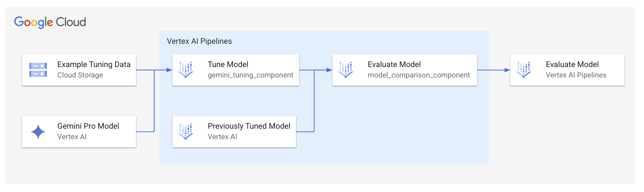The image size is (644, 192).
Task: Select 'Evaluate Model' above model_comparison_component
Action: coord(394,64)
